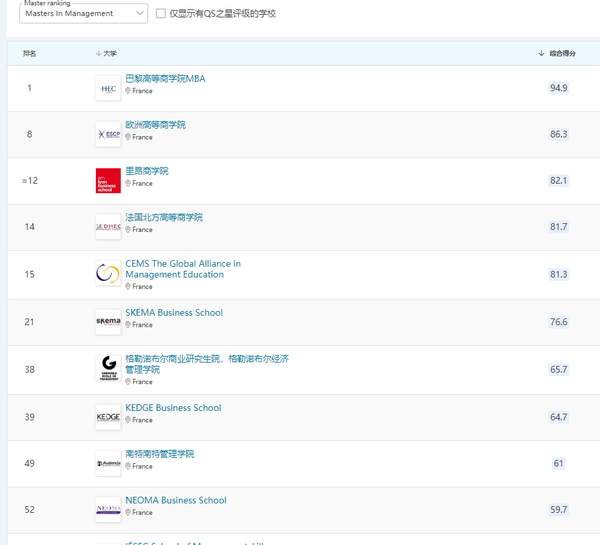Select score 65.7 in Grenoble row
The height and width of the screenshot is (545, 600).
[x=559, y=370]
